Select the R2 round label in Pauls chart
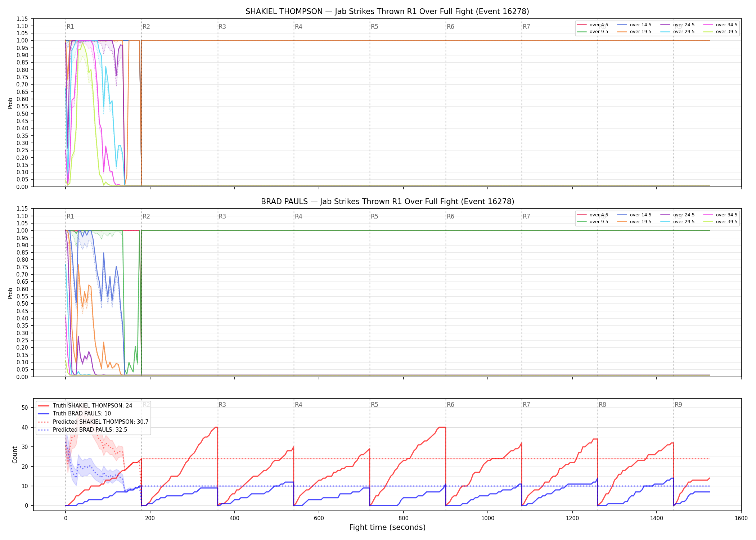Viewport: 756px width, 540px height. 146,216
